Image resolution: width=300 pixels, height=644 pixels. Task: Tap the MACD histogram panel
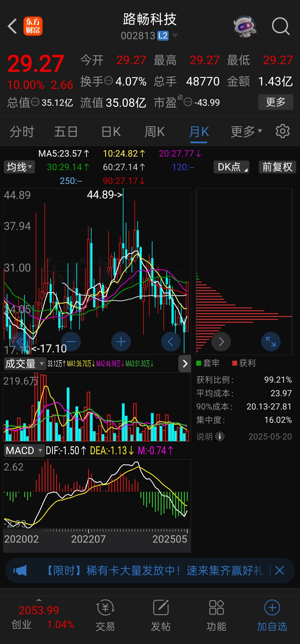click(x=97, y=494)
